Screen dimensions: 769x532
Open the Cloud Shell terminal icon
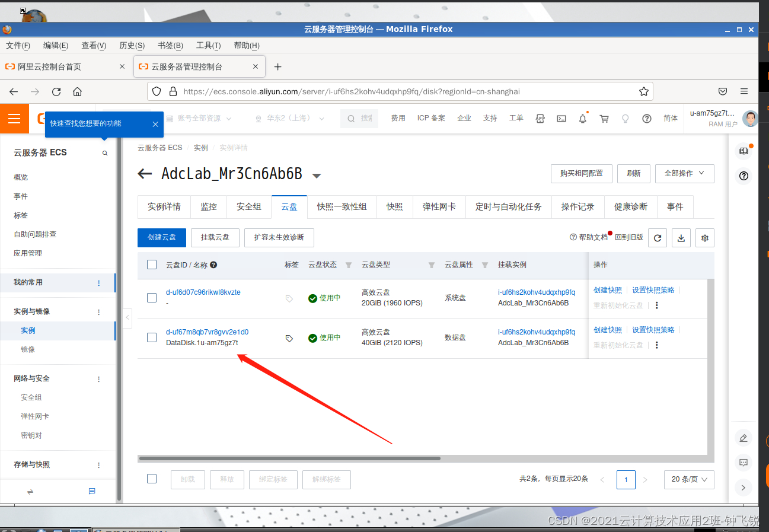pos(561,119)
